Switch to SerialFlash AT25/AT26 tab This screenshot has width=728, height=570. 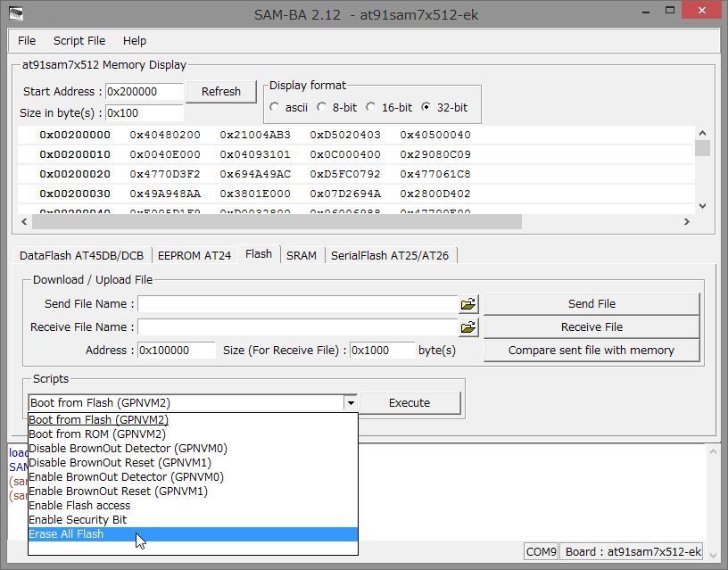tap(390, 256)
